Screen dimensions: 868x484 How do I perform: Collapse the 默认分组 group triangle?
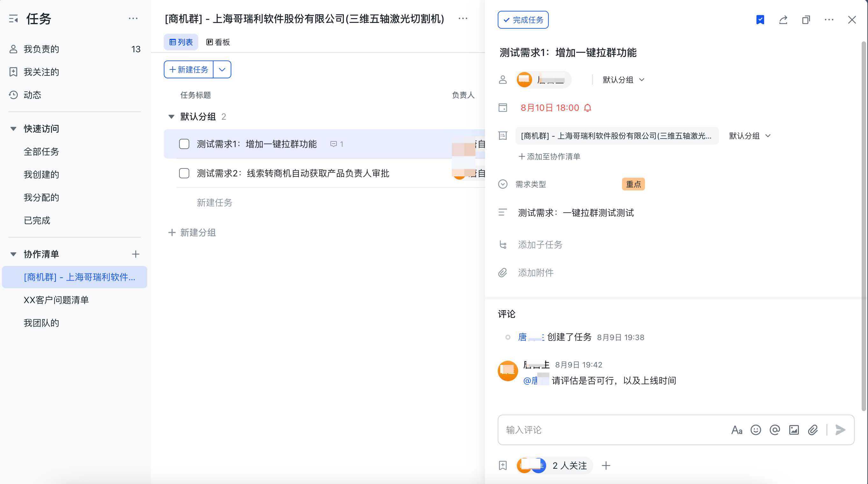coord(171,117)
